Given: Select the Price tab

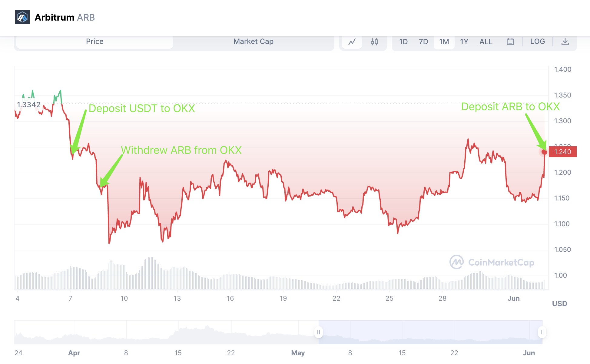Looking at the screenshot, I should 95,42.
